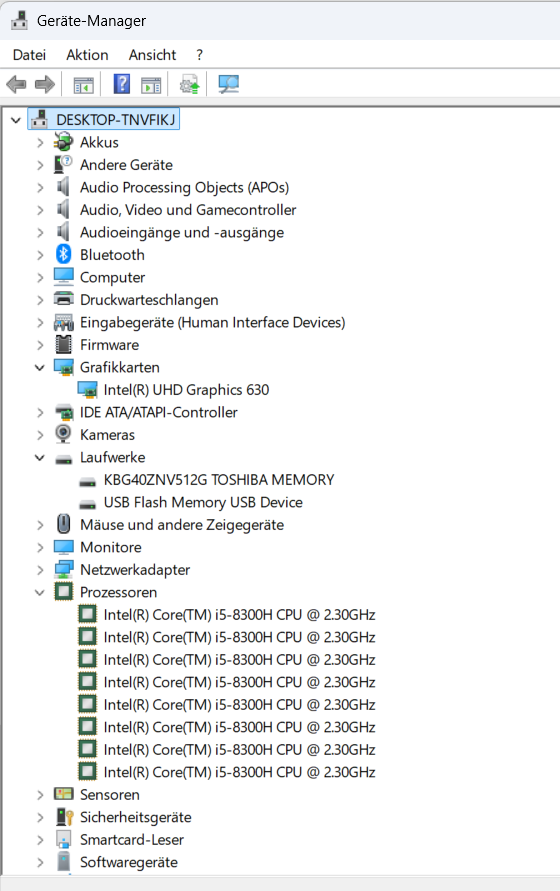Expand the Computer category
Image resolution: width=560 pixels, height=891 pixels.
[40, 277]
